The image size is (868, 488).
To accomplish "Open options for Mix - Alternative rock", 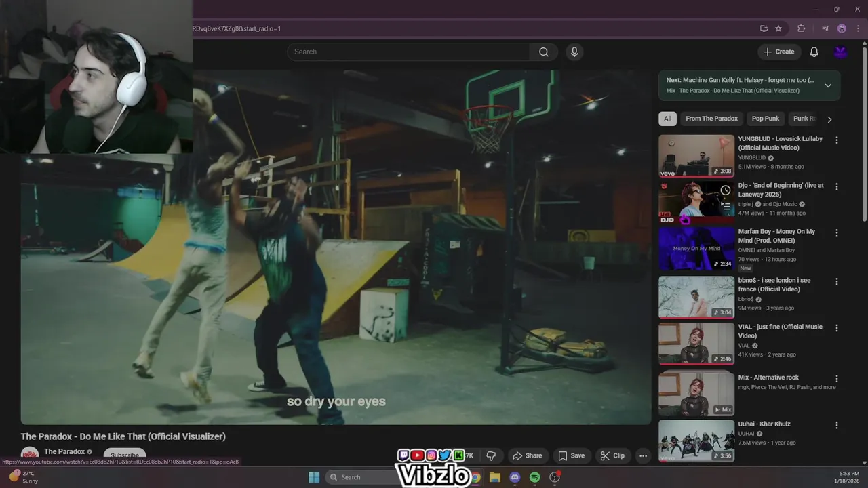I will 836,379.
